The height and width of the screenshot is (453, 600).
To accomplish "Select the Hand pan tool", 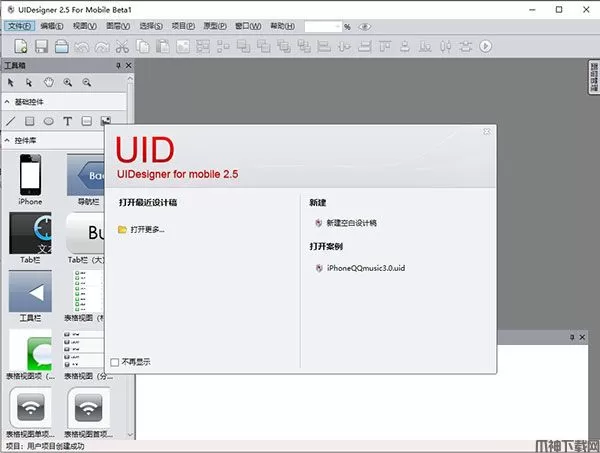I will [x=49, y=82].
